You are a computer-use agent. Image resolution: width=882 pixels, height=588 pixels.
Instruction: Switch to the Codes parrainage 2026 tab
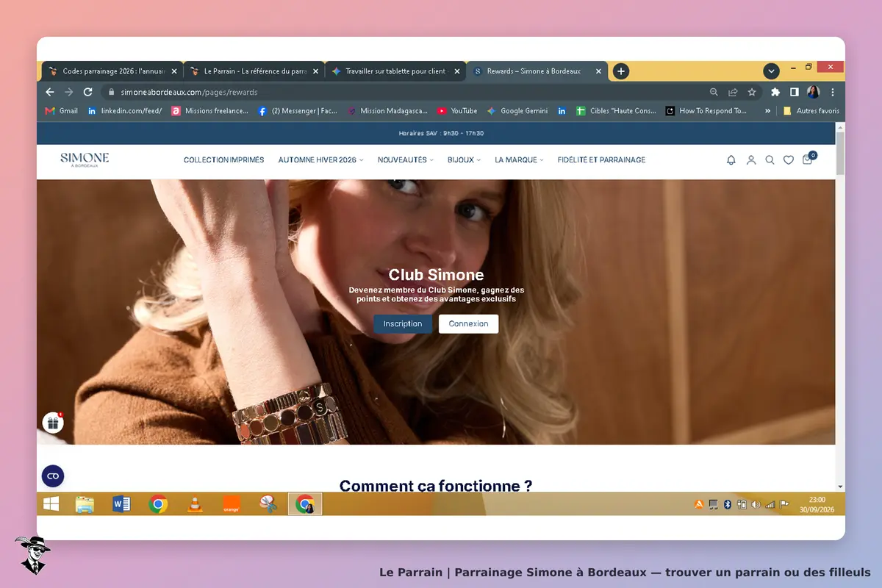pos(112,71)
